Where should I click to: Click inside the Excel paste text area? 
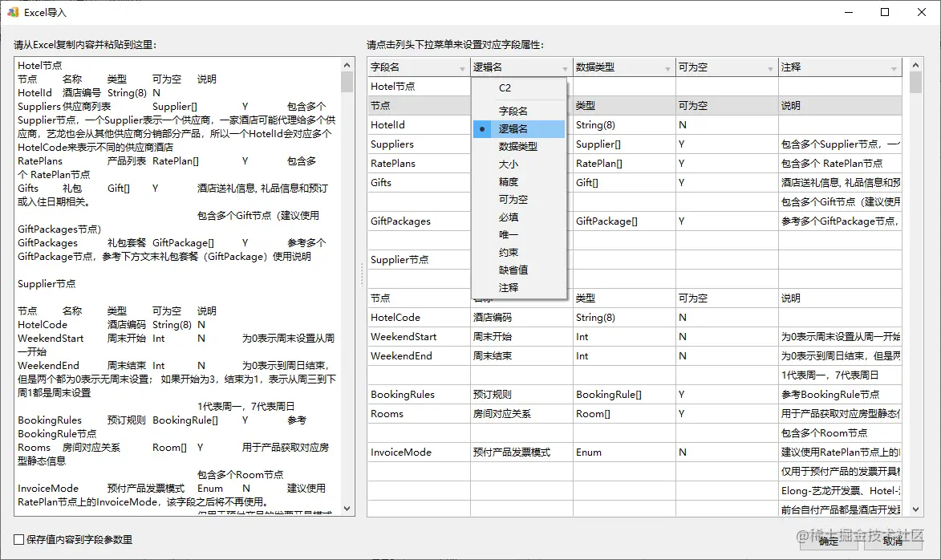[x=177, y=286]
